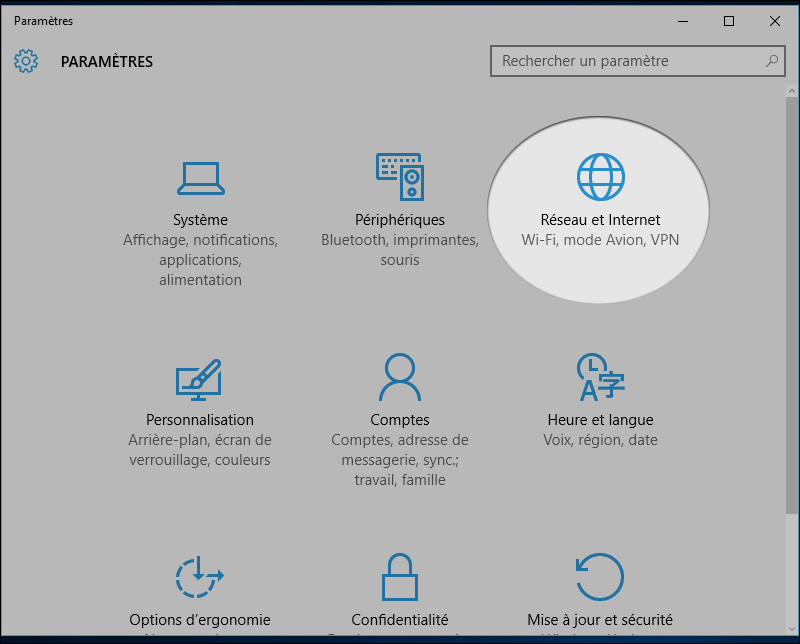This screenshot has height=644, width=800.
Task: Select the Réseau et Internet globe icon
Action: [599, 176]
